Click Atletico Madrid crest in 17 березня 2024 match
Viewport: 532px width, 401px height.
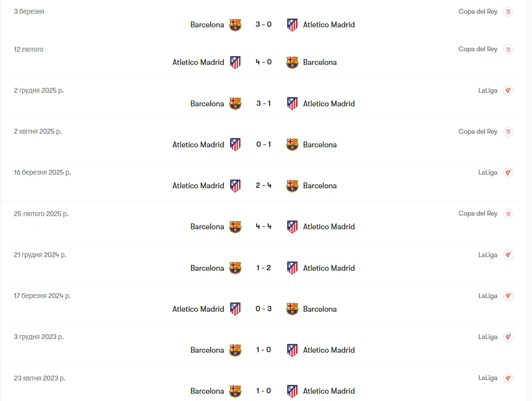click(x=235, y=309)
